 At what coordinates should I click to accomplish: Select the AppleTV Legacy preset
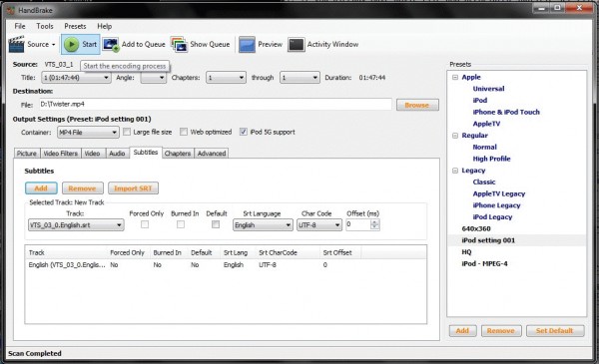(499, 193)
